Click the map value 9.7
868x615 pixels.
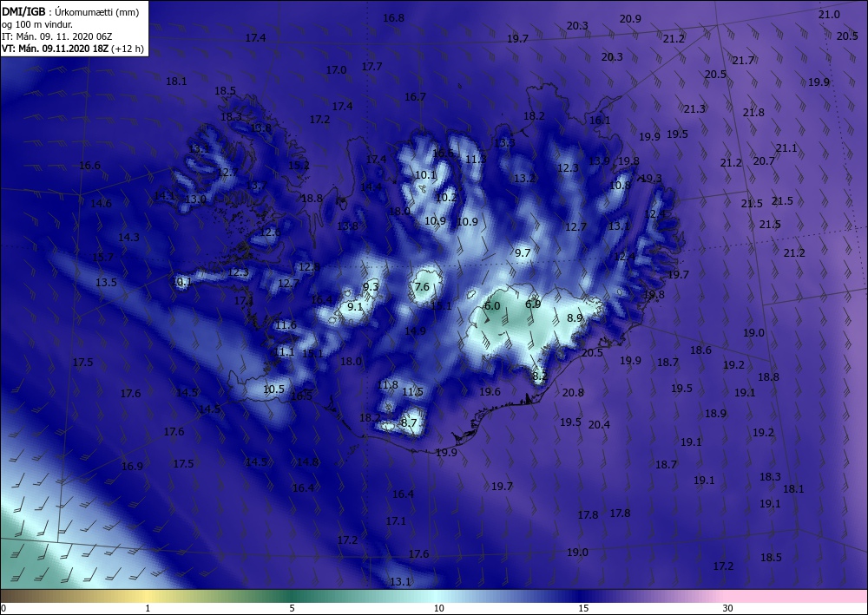pos(523,252)
